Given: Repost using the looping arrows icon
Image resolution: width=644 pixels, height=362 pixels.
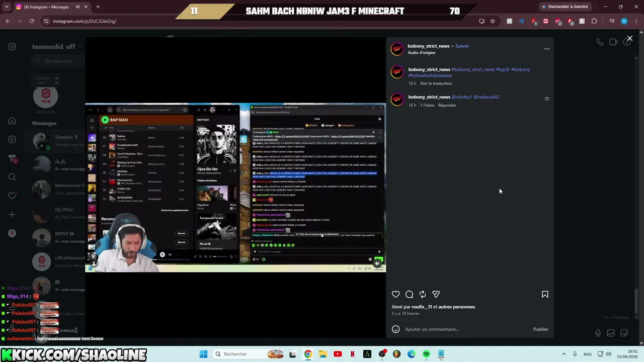Looking at the screenshot, I should click(423, 295).
